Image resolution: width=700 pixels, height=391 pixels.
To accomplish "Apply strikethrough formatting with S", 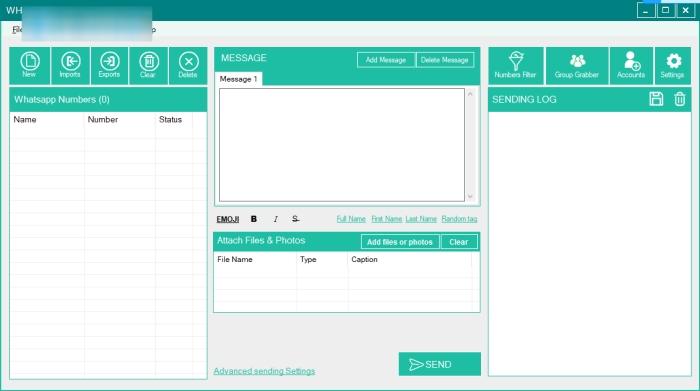I will [x=295, y=219].
